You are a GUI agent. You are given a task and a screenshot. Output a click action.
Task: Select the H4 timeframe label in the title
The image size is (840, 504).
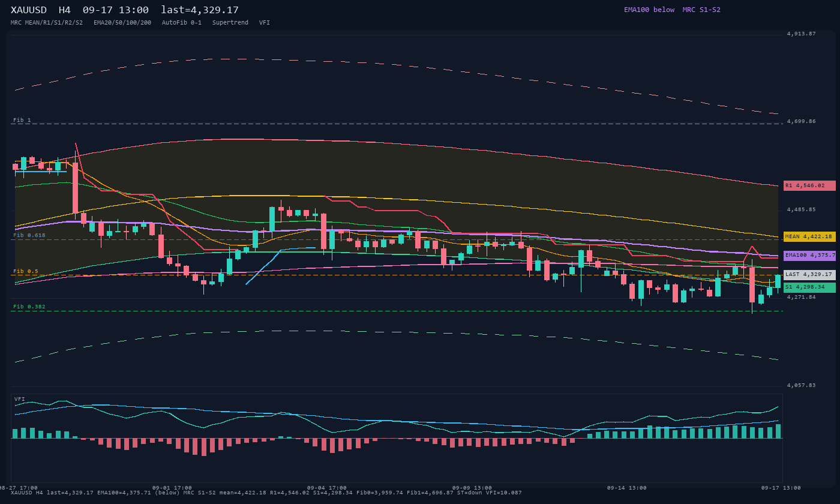[65, 10]
